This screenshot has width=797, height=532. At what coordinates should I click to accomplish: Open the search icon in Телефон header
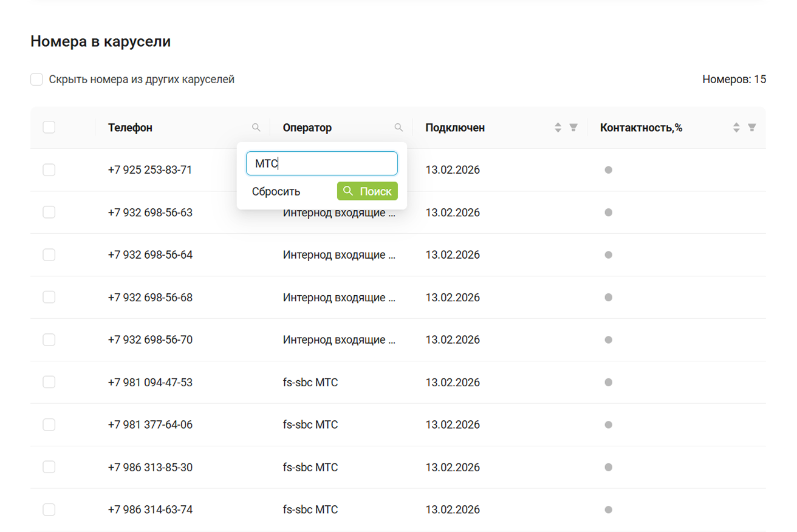[256, 128]
